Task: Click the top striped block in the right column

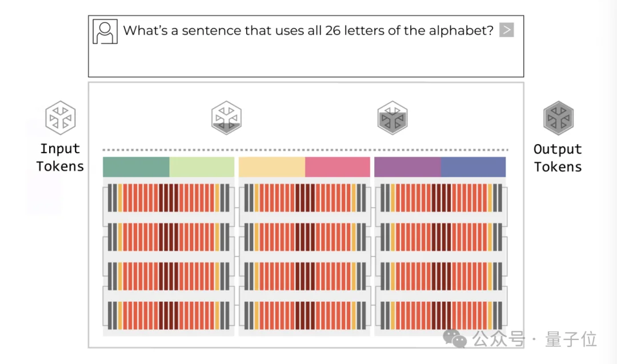Action: click(x=441, y=198)
